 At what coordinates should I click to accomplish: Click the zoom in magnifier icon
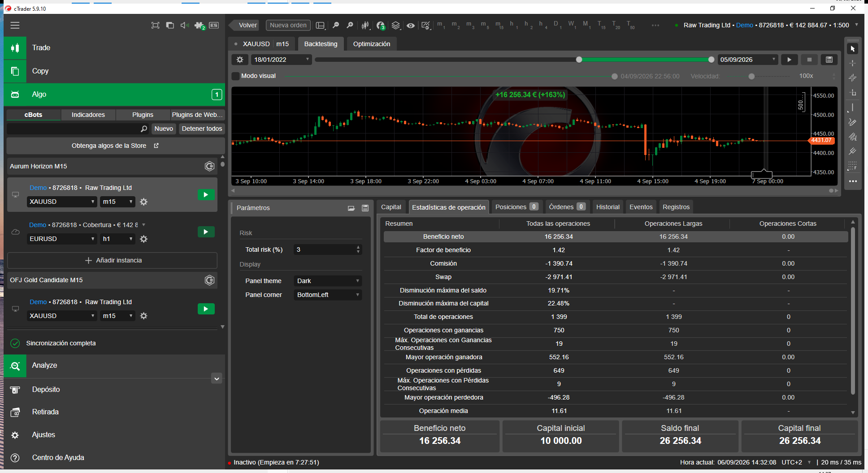350,26
